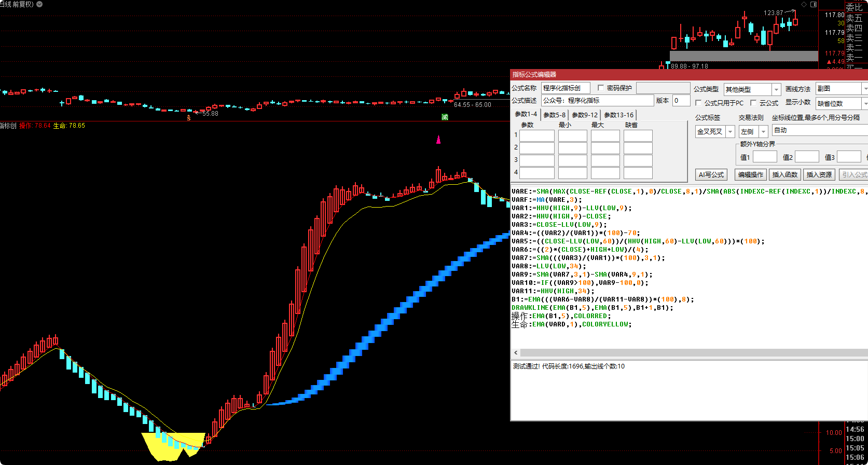Click the AI写公式 button
The height and width of the screenshot is (465, 868).
tap(711, 175)
